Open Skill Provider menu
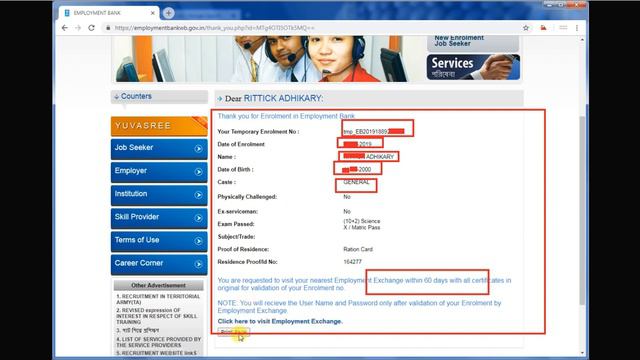The height and width of the screenshot is (360, 640). coord(159,218)
